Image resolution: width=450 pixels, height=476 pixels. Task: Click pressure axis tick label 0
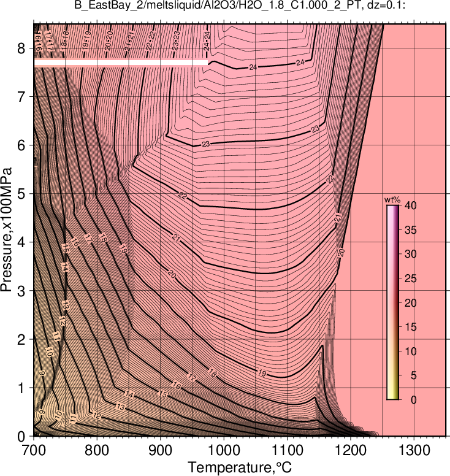21,437
